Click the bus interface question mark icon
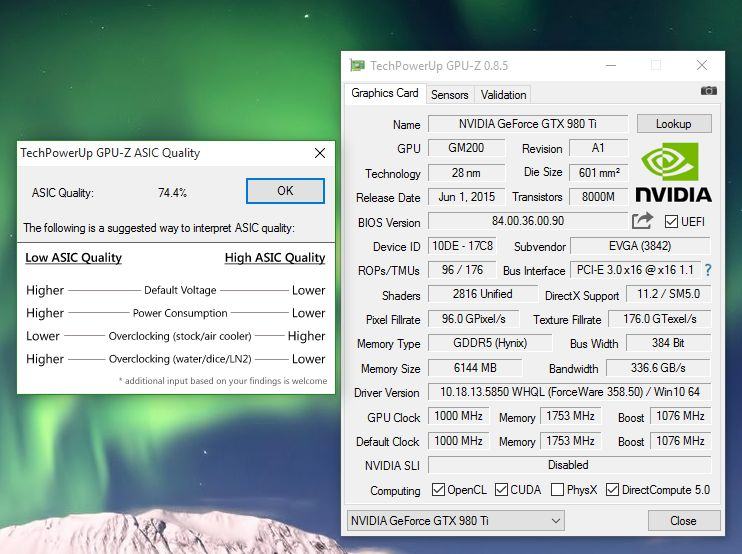 point(708,270)
